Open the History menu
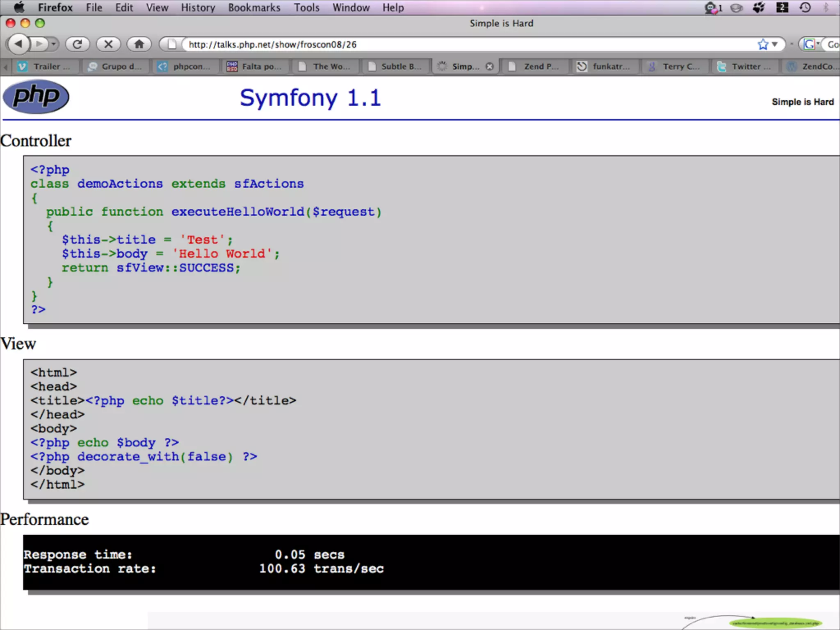The width and height of the screenshot is (840, 630). 198,7
